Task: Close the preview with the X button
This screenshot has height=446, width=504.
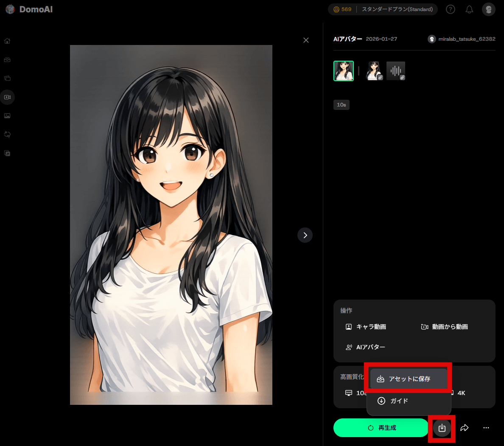Action: pyautogui.click(x=306, y=40)
